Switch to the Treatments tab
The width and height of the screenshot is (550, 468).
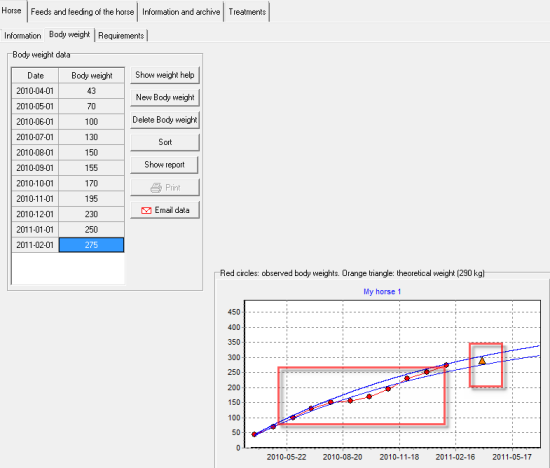tap(247, 12)
